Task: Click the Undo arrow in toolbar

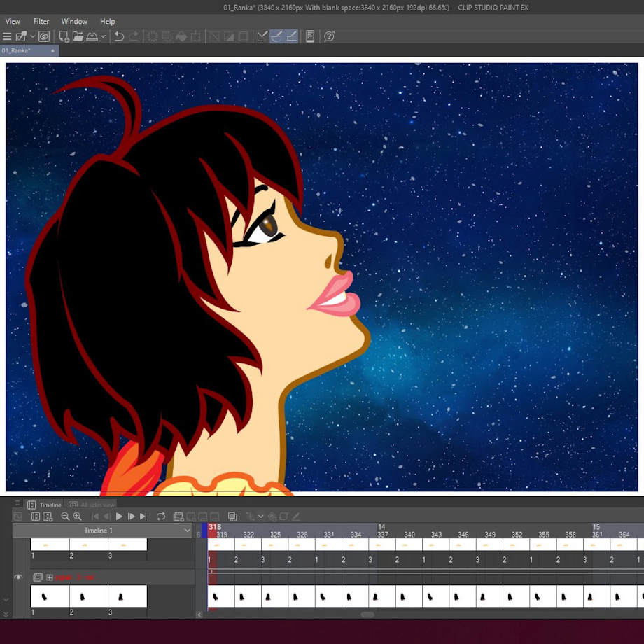Action: [x=119, y=36]
